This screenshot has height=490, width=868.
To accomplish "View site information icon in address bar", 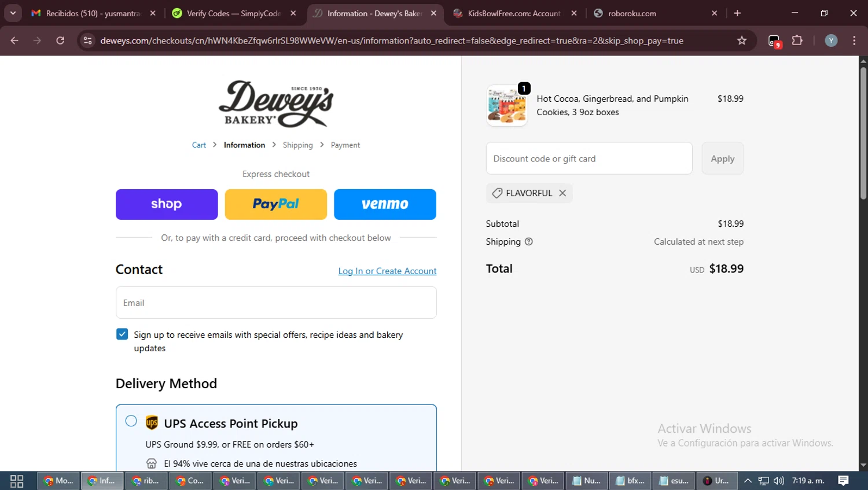I will pyautogui.click(x=88, y=40).
